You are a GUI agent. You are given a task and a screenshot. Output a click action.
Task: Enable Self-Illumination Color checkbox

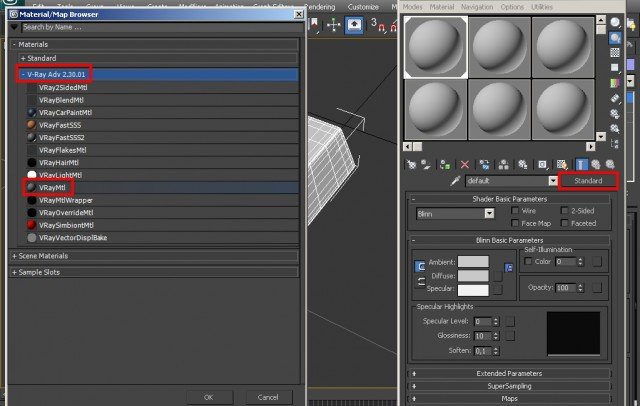click(x=528, y=261)
